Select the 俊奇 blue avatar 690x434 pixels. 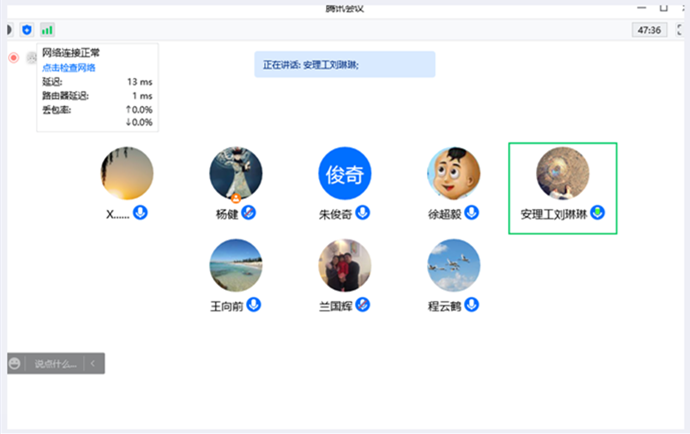coord(345,175)
